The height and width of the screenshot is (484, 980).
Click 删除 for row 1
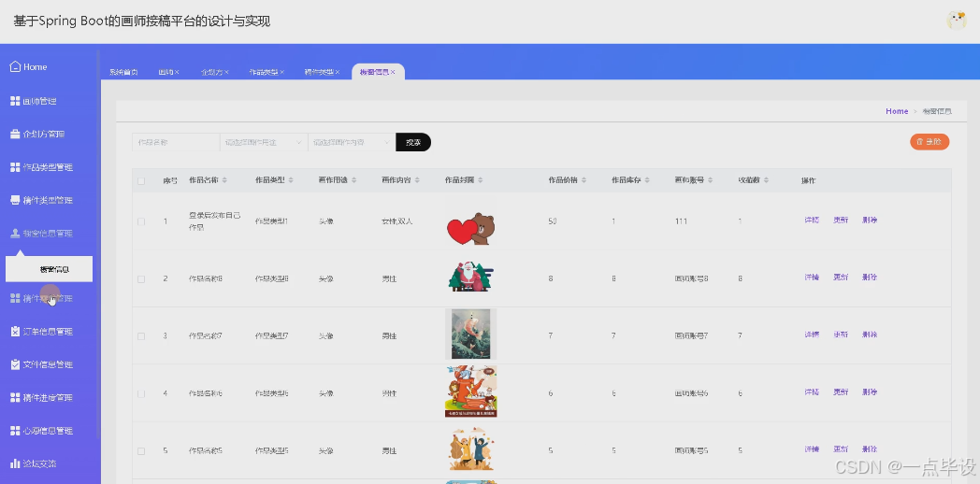tap(870, 220)
